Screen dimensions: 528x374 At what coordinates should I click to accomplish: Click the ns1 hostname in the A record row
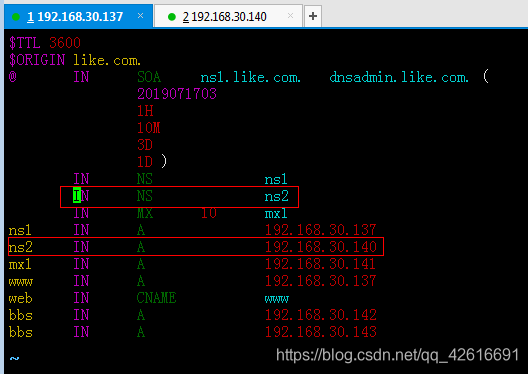(20, 230)
